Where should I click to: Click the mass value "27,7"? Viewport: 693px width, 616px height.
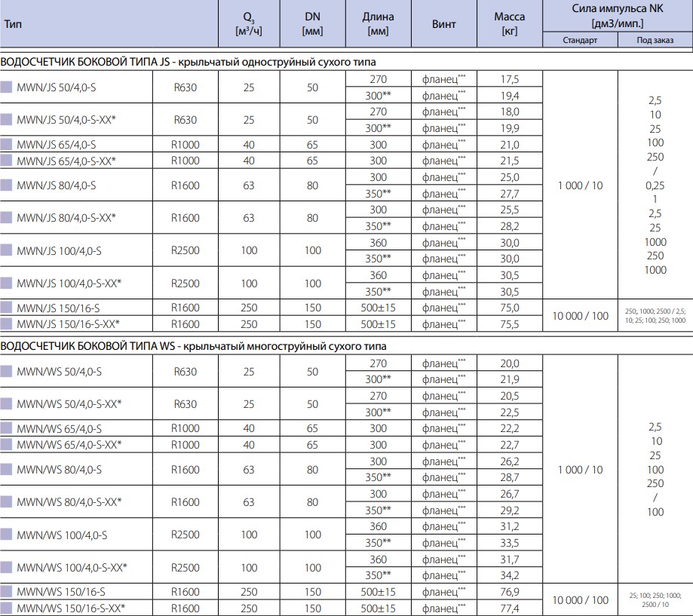click(x=510, y=194)
